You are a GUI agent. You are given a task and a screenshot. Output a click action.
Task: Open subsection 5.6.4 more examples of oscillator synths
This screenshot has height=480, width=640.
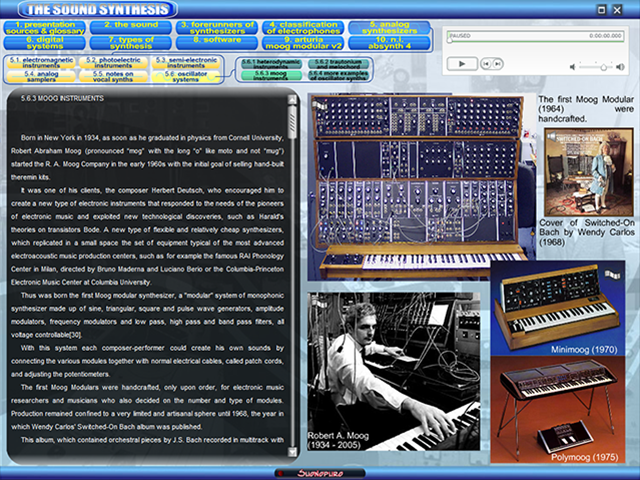[338, 76]
